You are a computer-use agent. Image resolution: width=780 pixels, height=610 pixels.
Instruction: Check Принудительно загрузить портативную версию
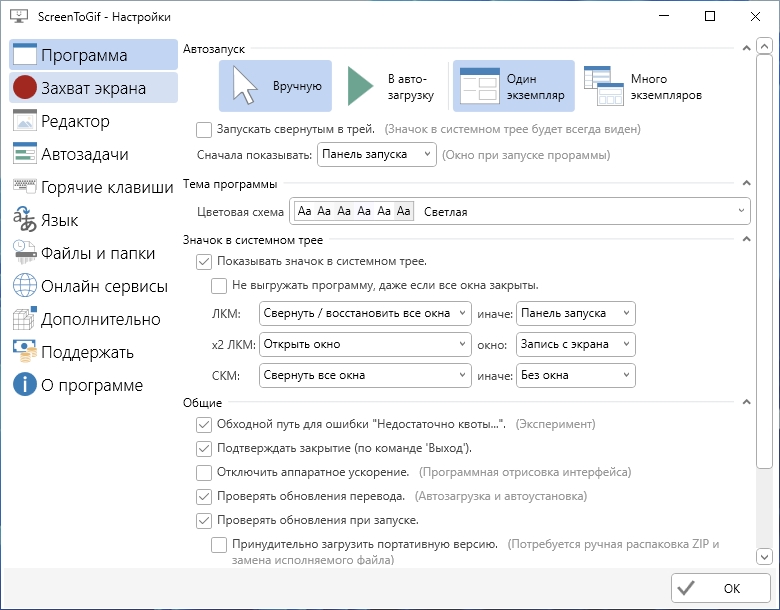[219, 545]
